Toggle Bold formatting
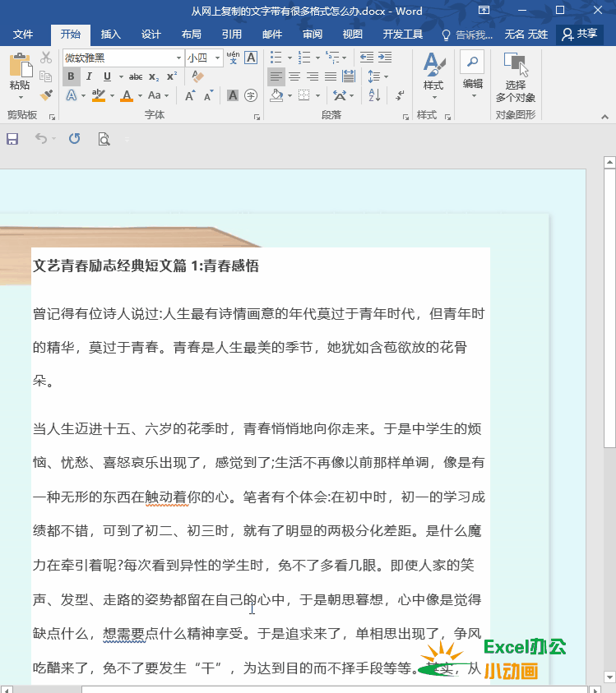The width and height of the screenshot is (616, 693). click(71, 76)
